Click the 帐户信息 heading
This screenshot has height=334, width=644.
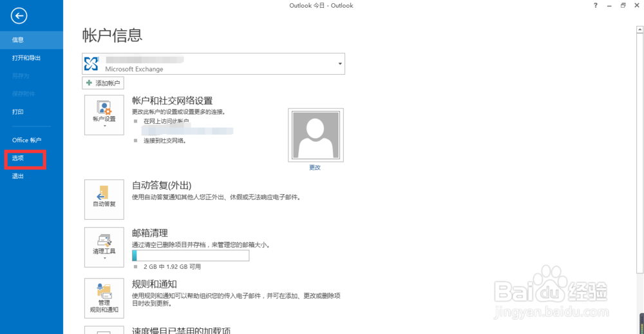point(112,35)
